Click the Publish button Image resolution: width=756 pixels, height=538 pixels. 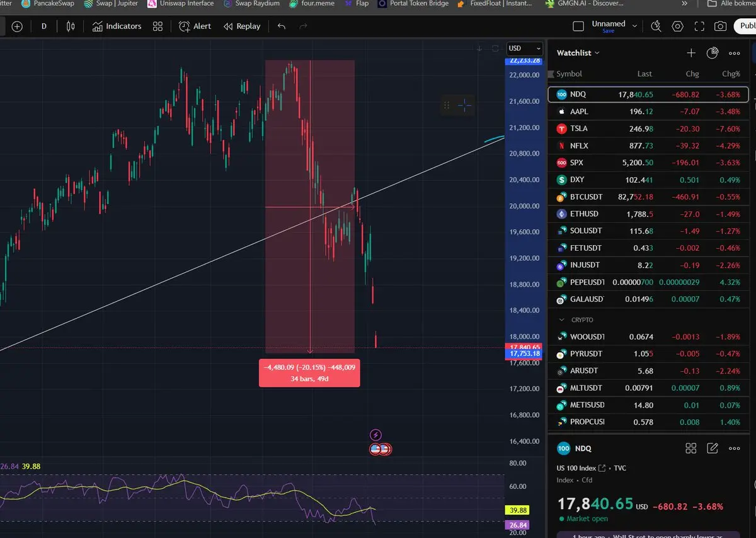(x=745, y=26)
